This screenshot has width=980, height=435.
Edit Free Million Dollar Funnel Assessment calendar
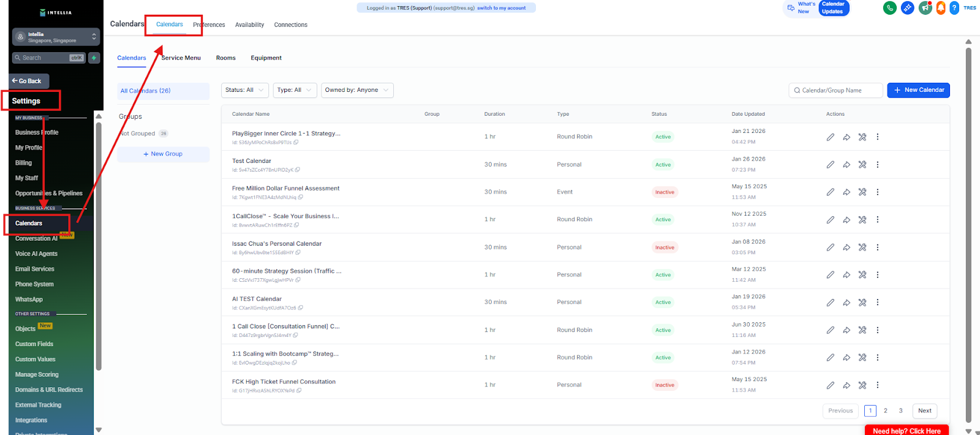(x=830, y=192)
